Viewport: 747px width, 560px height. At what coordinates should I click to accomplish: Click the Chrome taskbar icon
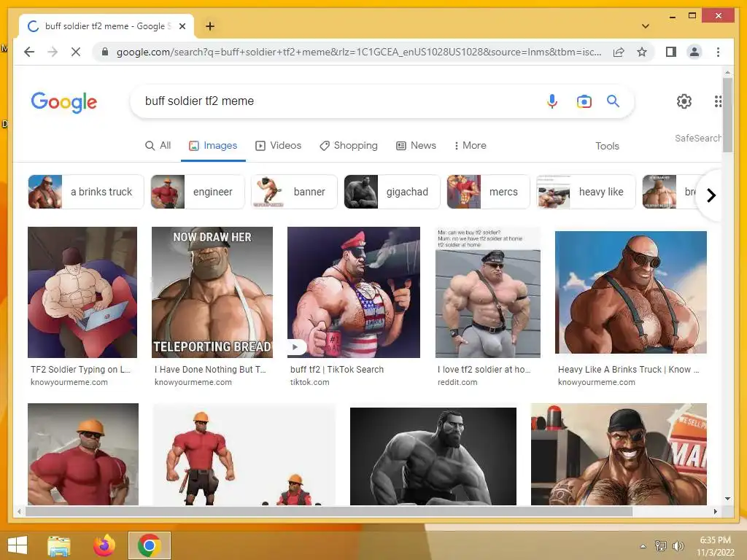(x=149, y=545)
